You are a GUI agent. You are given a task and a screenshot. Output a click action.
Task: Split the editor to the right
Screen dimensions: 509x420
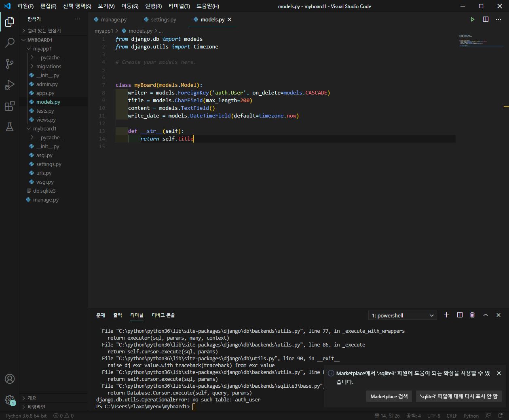pyautogui.click(x=486, y=19)
